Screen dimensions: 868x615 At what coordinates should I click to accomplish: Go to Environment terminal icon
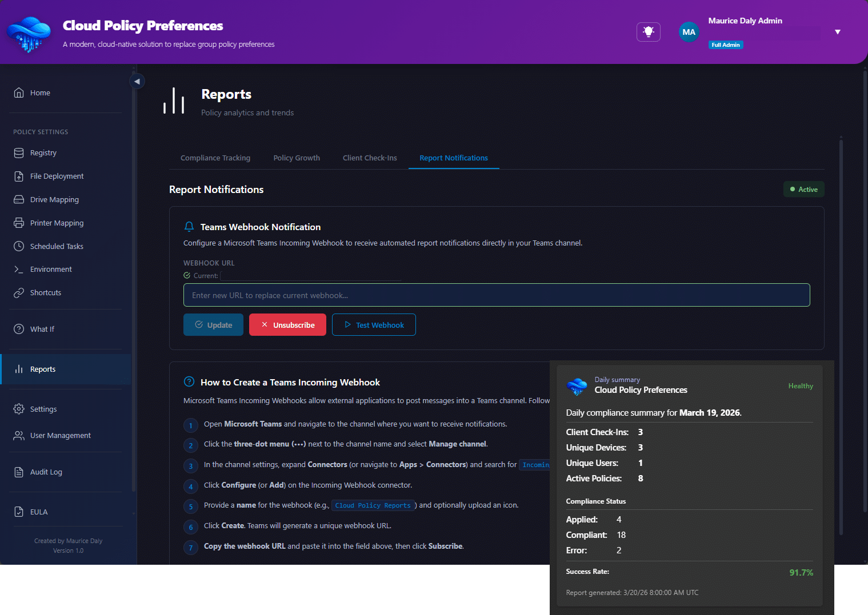pos(19,270)
